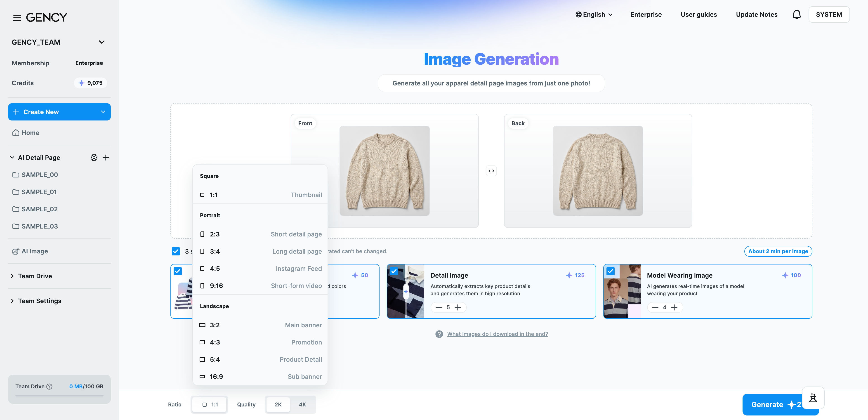The width and height of the screenshot is (868, 420).
Task: Toggle the first image card checkbox
Action: tap(178, 271)
